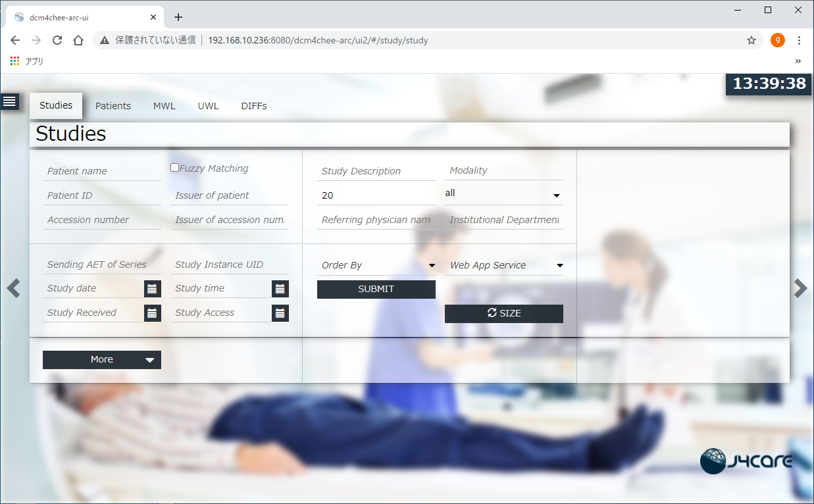Open the DIFFs tab
The width and height of the screenshot is (814, 504).
point(254,106)
